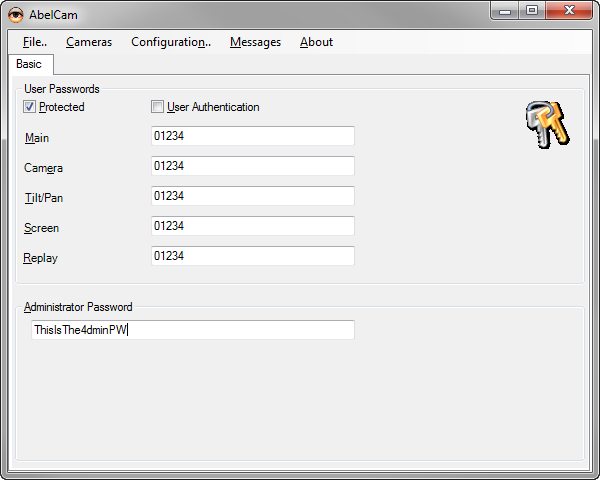Click the AbelCam eye icon in title bar

[16, 13]
